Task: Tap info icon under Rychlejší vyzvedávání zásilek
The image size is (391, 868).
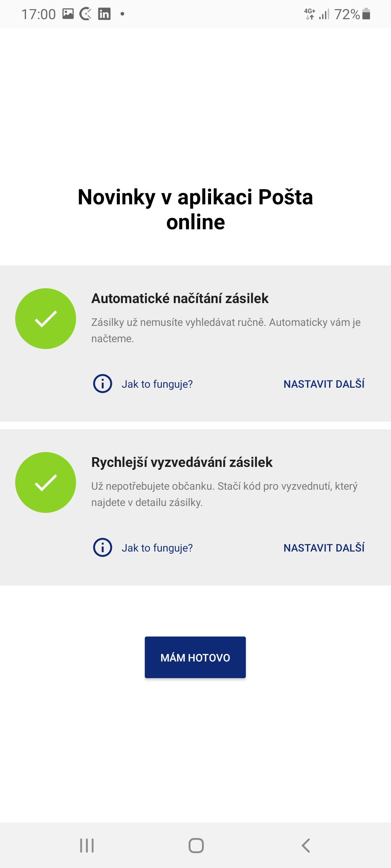Action: point(103,547)
